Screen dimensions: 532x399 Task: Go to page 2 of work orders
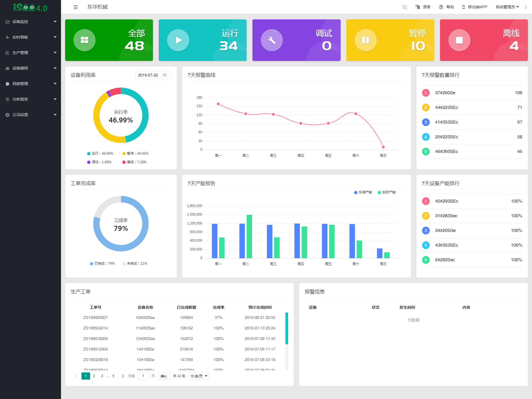click(94, 376)
